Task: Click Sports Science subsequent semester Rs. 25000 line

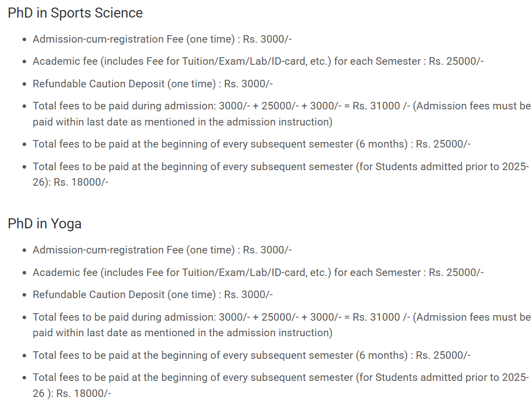Action: pyautogui.click(x=251, y=144)
